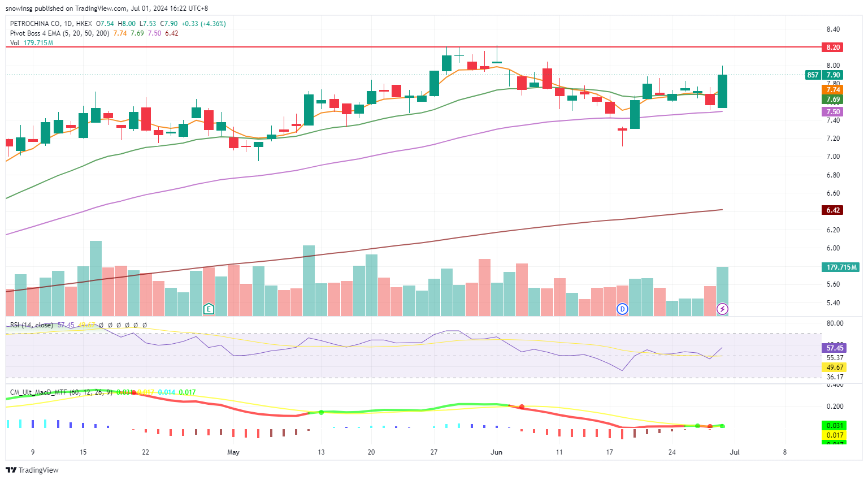Select the RSI (14, close) legend
This screenshot has width=868, height=480.
pyautogui.click(x=32, y=325)
